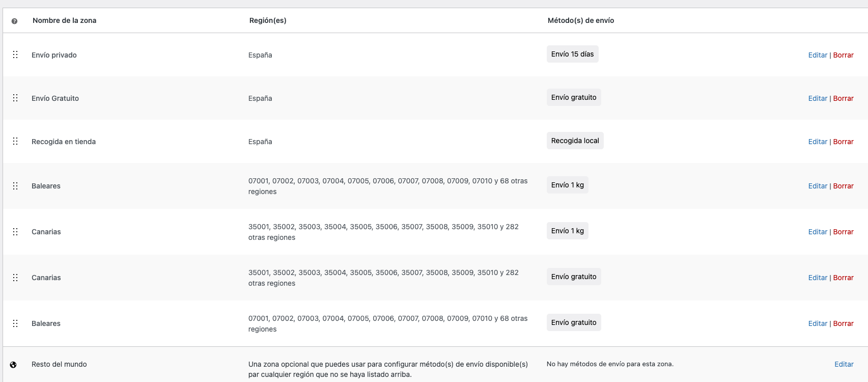Click the Nombre de la zona column header
868x382 pixels.
[64, 20]
